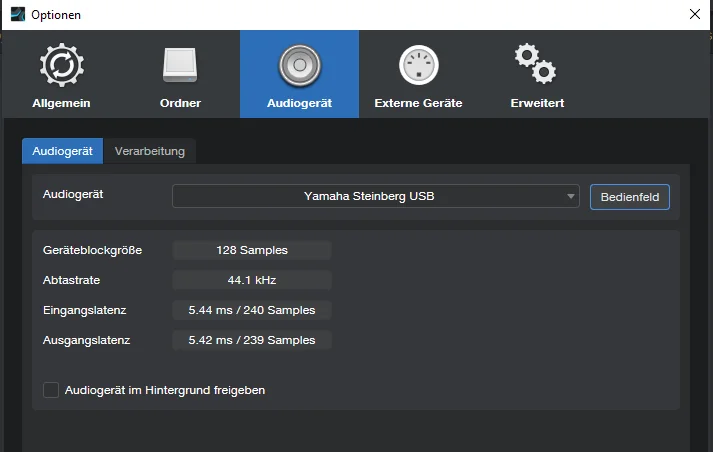Viewport: 713px width, 452px height.
Task: Close the Optionen dialog window
Action: pos(695,14)
